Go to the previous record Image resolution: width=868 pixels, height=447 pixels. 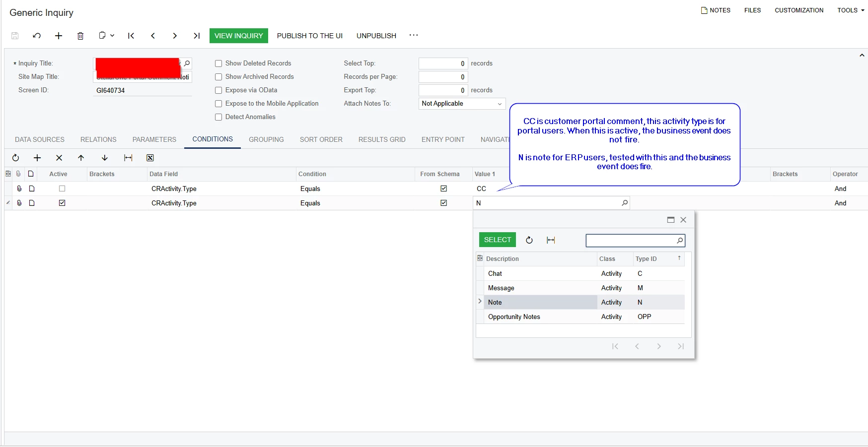click(x=153, y=36)
